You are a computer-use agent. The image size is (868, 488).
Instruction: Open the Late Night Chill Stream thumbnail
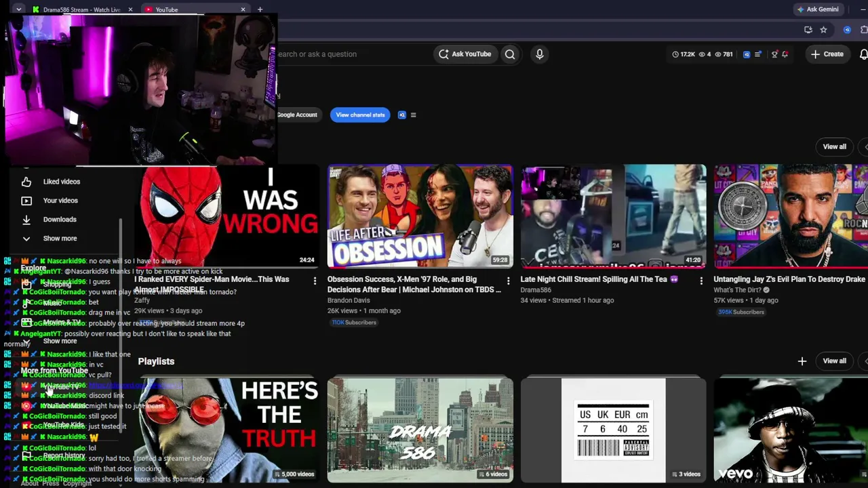click(x=613, y=216)
